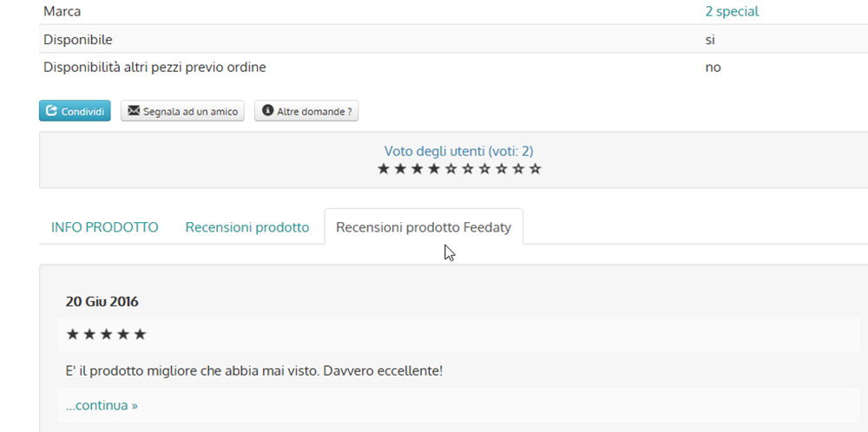
Task: Open the 2 special brand link
Action: [732, 11]
